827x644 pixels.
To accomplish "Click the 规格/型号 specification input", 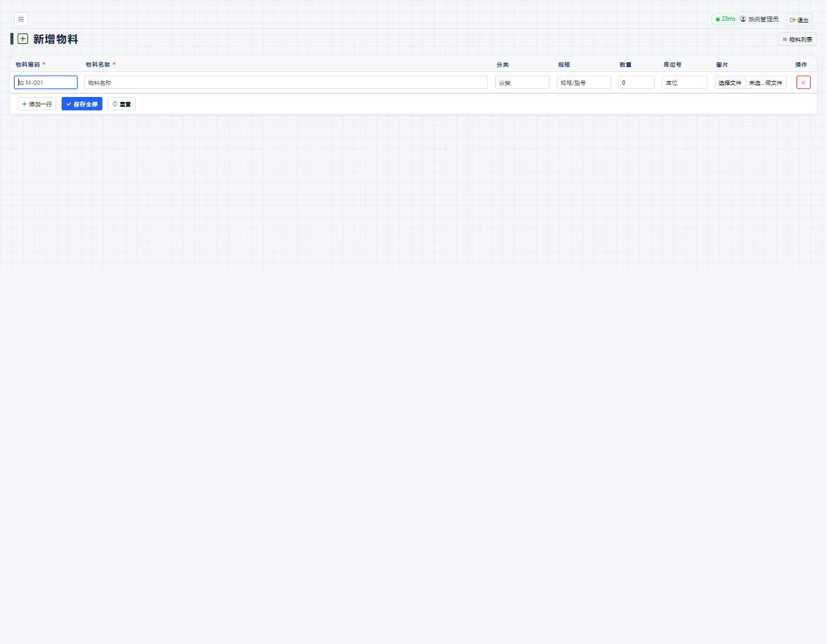I will coord(584,82).
